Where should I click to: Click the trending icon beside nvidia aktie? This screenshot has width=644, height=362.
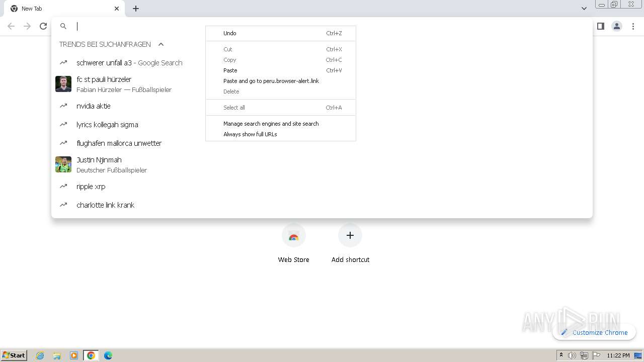(x=63, y=106)
